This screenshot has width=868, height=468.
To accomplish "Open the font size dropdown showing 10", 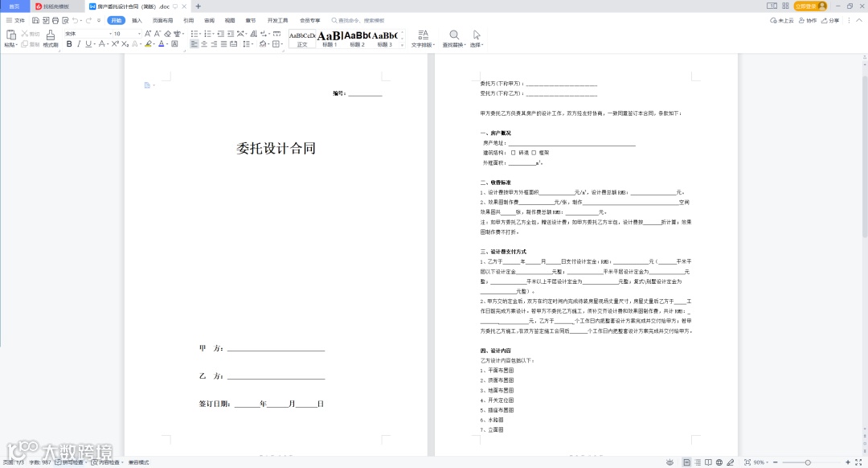I will coord(139,34).
